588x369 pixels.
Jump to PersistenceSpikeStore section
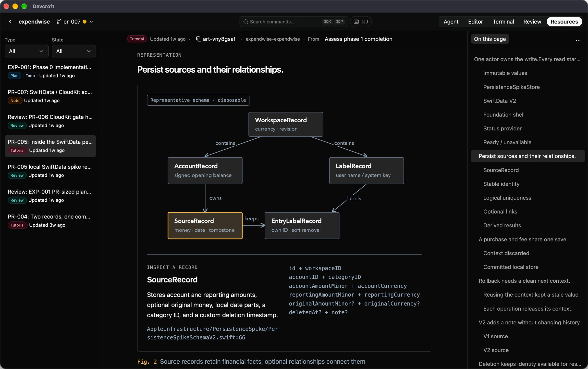pos(511,87)
